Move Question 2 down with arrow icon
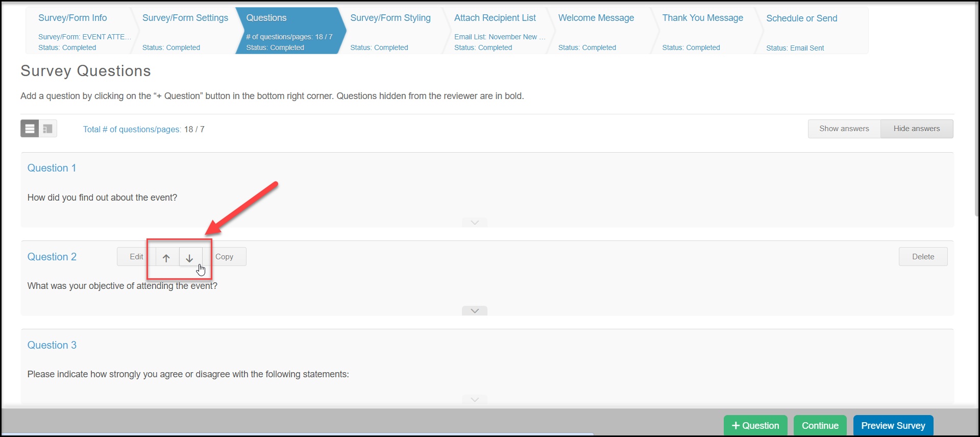 point(190,257)
